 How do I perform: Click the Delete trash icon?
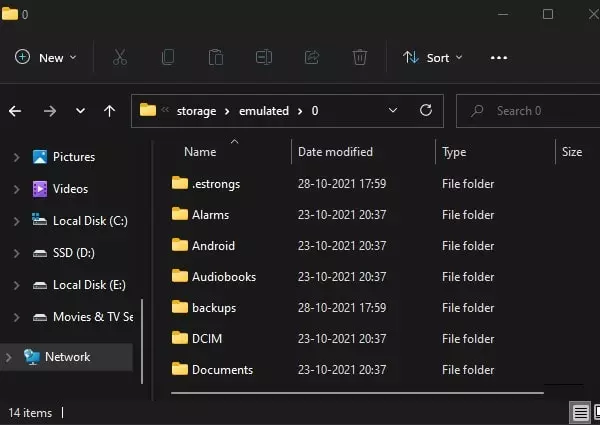pos(360,58)
